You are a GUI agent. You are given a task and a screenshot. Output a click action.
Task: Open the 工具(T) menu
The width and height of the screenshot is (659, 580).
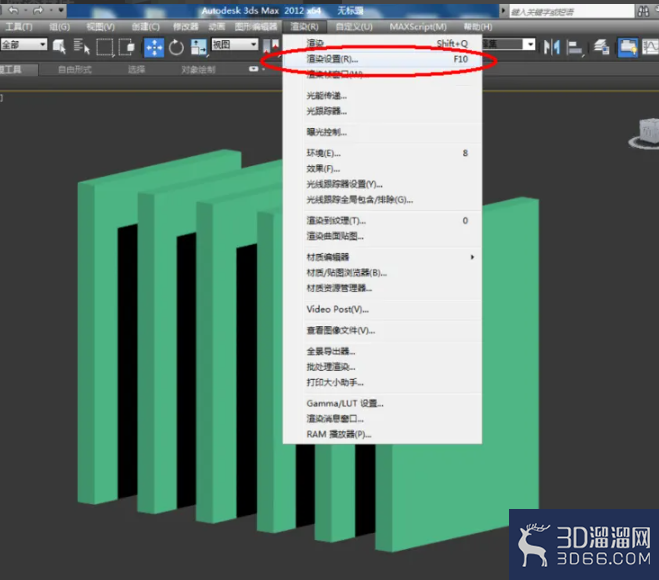coord(19,27)
